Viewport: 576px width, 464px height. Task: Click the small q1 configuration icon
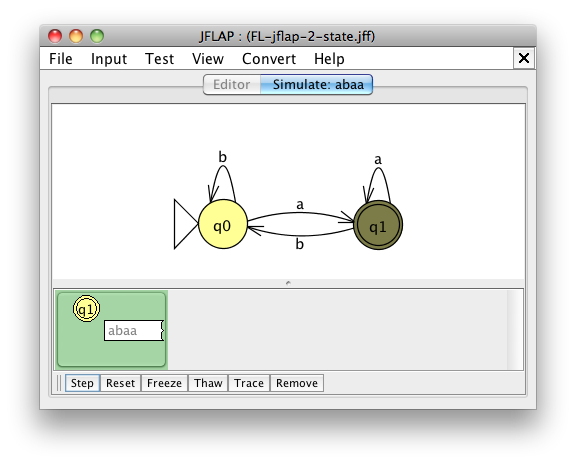pyautogui.click(x=87, y=309)
